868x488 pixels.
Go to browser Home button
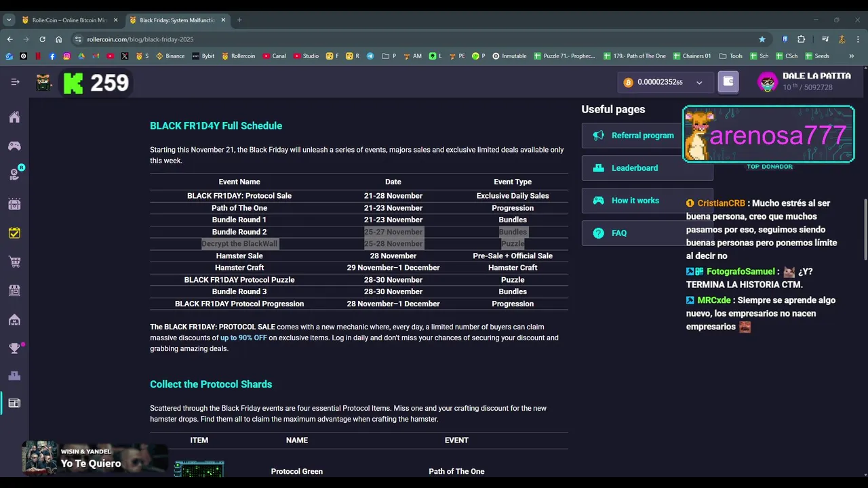[59, 39]
